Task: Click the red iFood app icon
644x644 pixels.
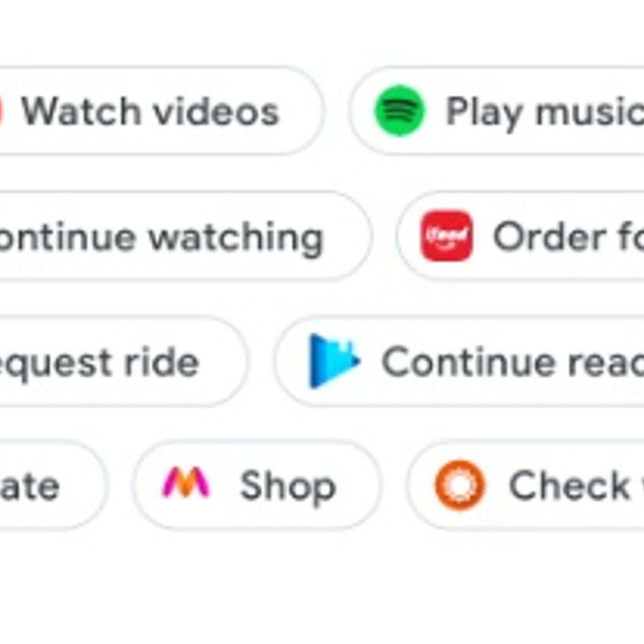Action: [x=446, y=236]
